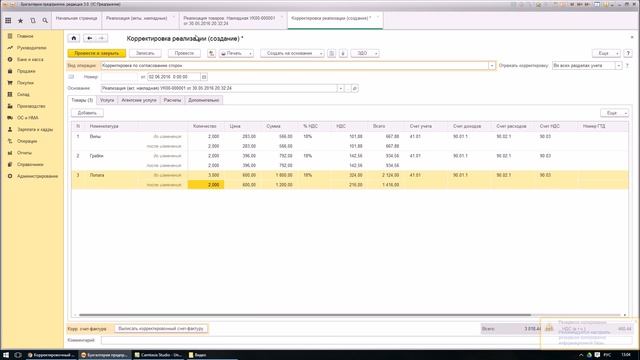Screen dimensions: 640x360
Task: Go back with the left arrow
Action: coord(89,38)
